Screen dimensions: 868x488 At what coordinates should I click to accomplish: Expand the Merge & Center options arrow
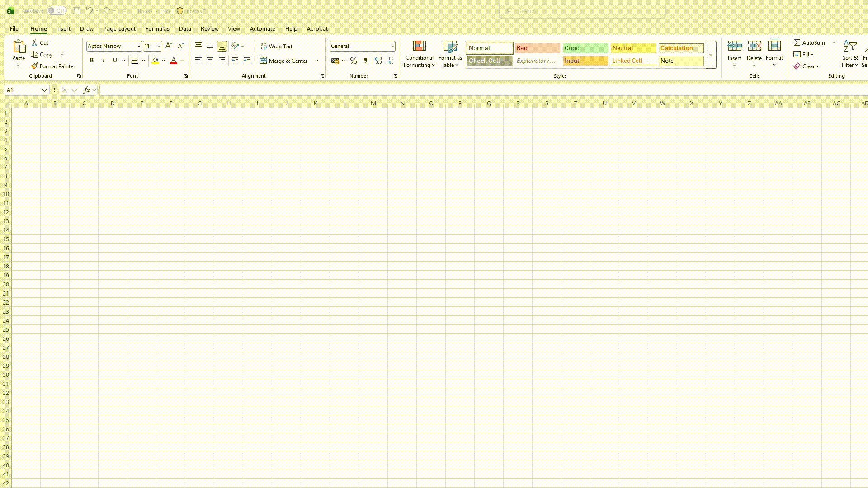tap(316, 61)
